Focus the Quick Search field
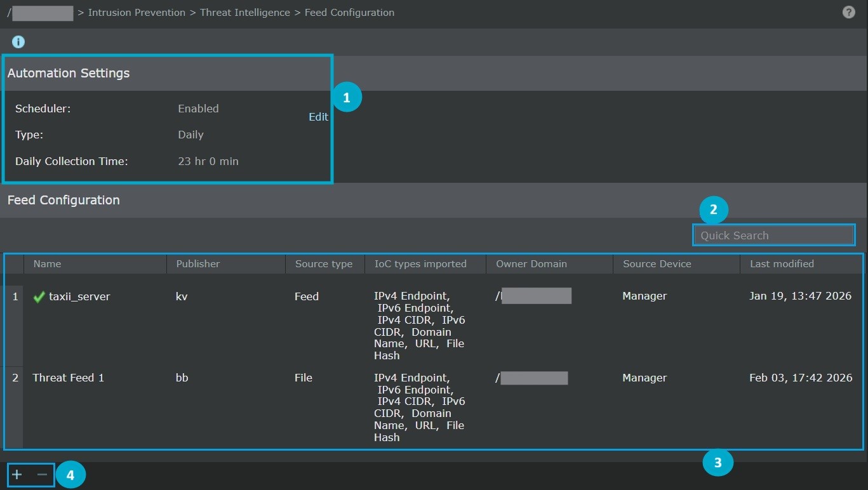 (773, 235)
